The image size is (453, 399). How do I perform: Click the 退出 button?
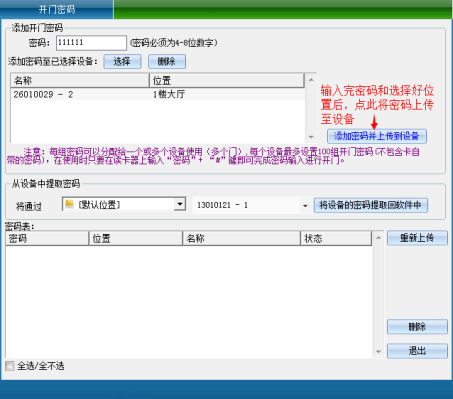(x=417, y=351)
